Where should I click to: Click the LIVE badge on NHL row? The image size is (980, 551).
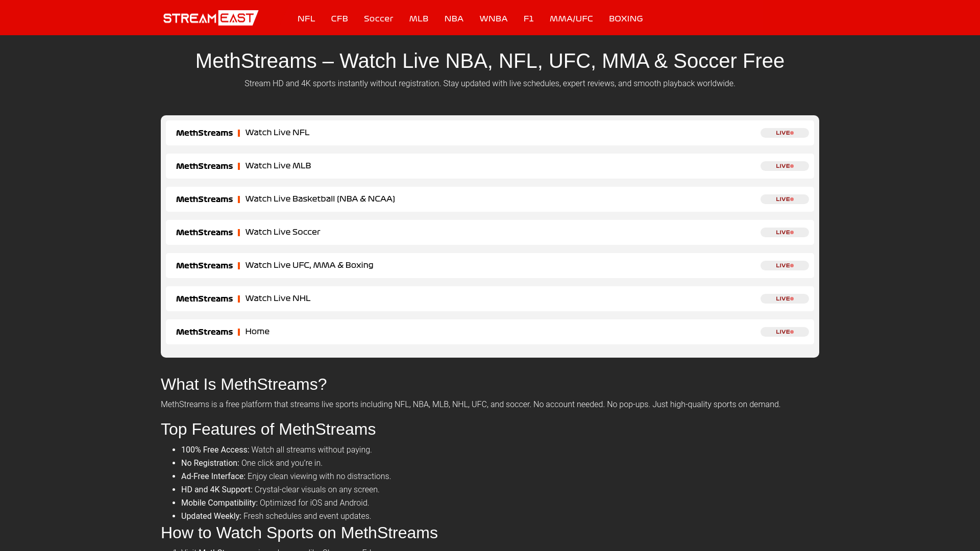point(785,298)
